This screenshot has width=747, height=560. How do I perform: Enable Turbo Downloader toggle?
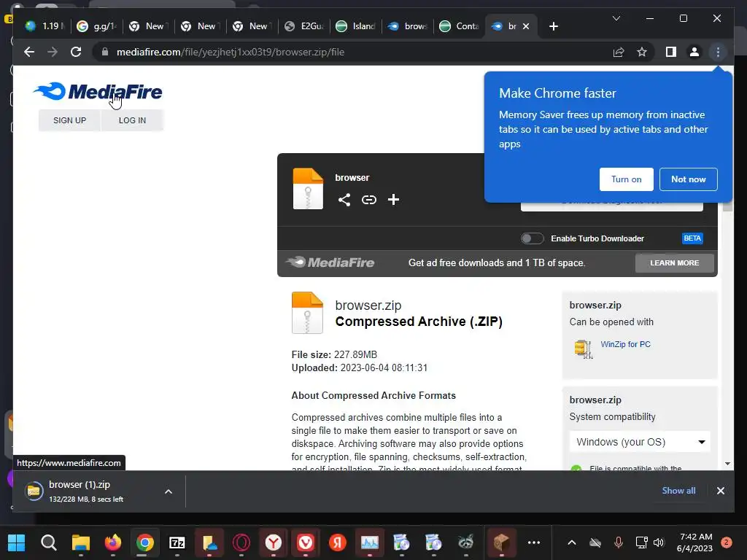point(532,238)
